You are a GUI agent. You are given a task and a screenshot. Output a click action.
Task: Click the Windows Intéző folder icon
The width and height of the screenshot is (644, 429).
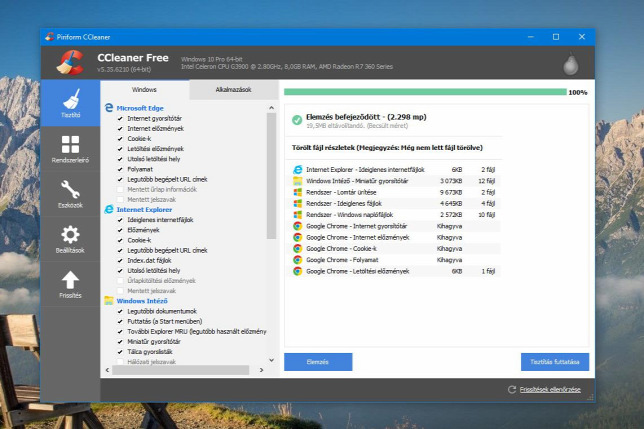point(109,301)
